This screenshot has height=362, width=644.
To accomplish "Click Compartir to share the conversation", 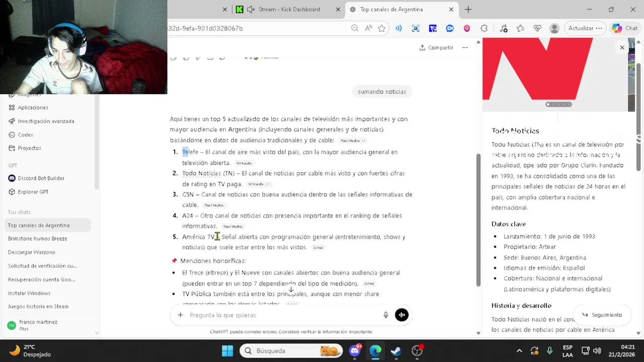I will point(436,47).
